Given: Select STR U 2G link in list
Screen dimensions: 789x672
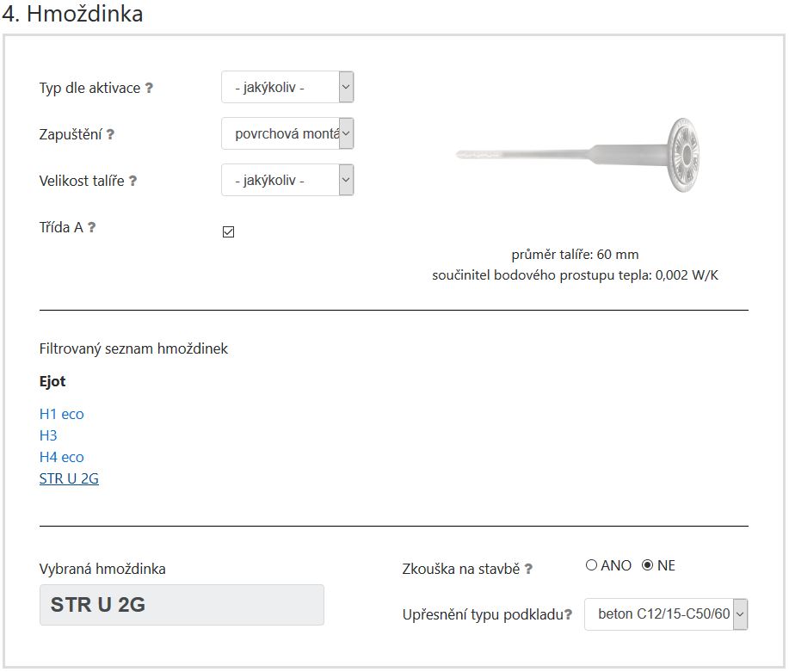Looking at the screenshot, I should click(x=69, y=478).
